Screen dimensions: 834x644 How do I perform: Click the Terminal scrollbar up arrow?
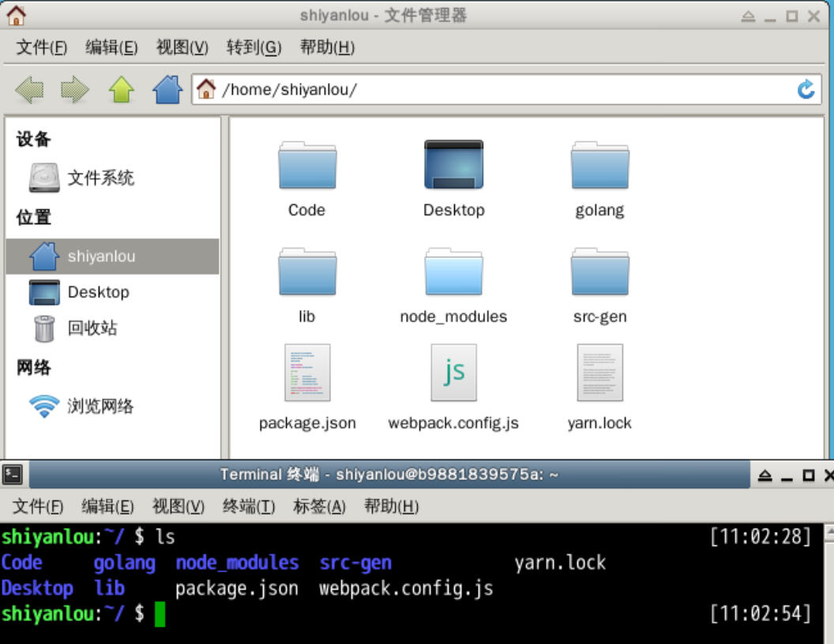tap(829, 533)
